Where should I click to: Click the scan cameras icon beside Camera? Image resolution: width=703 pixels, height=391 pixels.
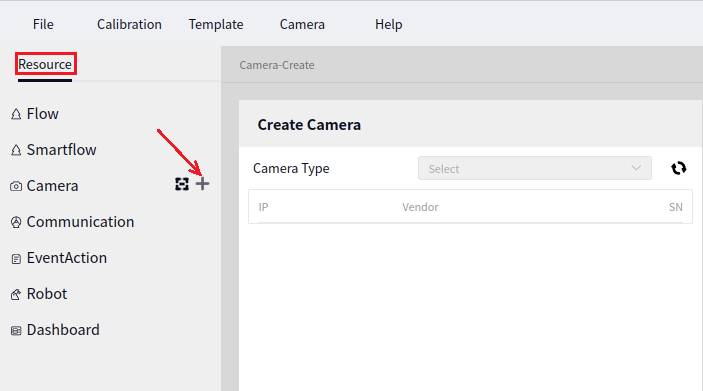(x=182, y=184)
